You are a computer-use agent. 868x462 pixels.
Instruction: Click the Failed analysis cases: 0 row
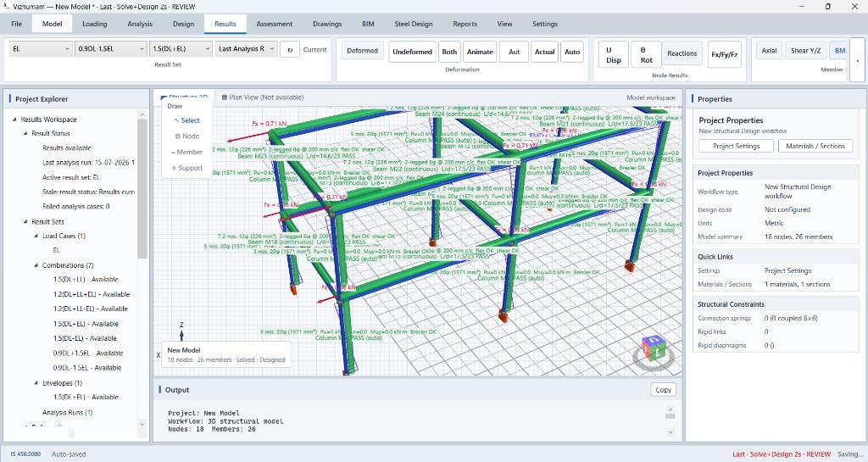(x=75, y=206)
